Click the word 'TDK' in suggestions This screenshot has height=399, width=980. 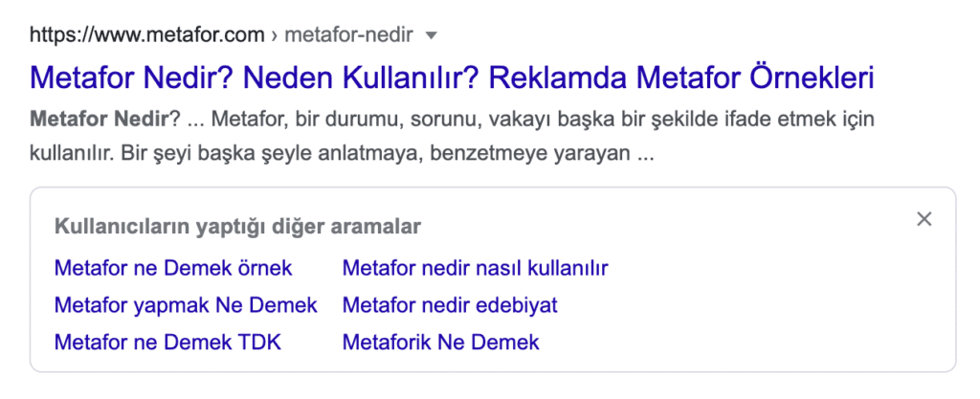click(258, 342)
